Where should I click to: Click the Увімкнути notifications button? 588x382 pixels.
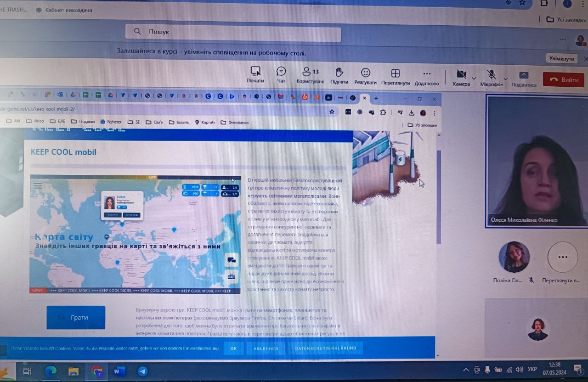coord(562,59)
